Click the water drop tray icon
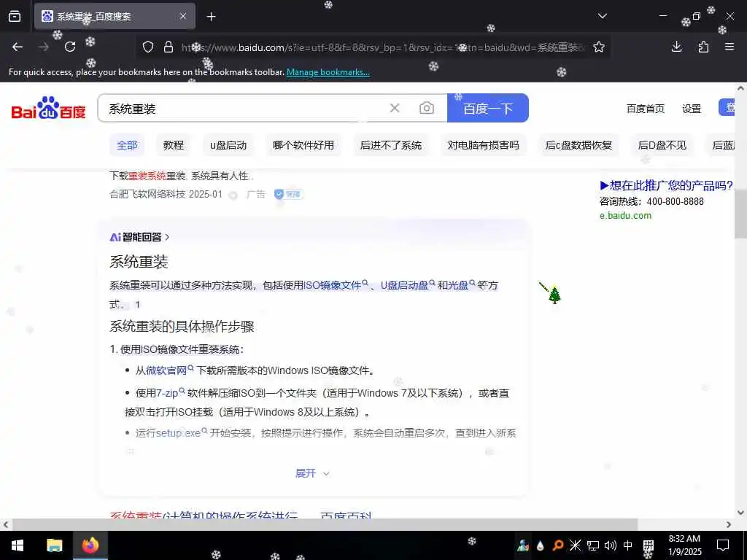The height and width of the screenshot is (560, 747). 541,545
